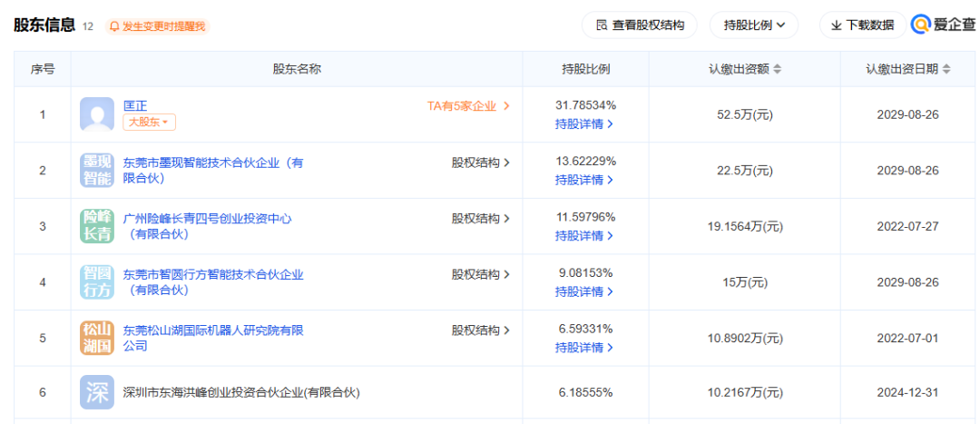Open 持股详情 under 13.62229%

pyautogui.click(x=584, y=180)
